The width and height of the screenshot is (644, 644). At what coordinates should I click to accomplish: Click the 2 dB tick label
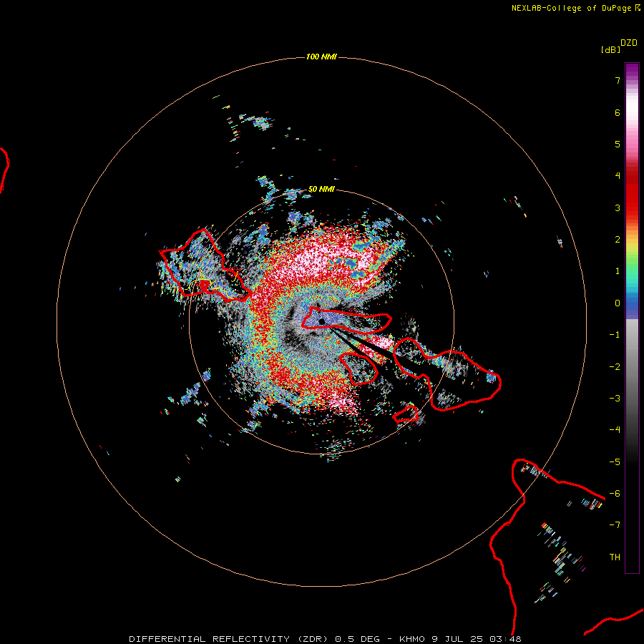click(x=618, y=240)
